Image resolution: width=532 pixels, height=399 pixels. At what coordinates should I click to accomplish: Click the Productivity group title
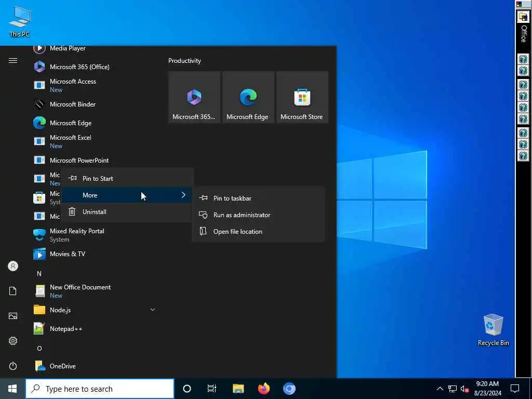184,61
